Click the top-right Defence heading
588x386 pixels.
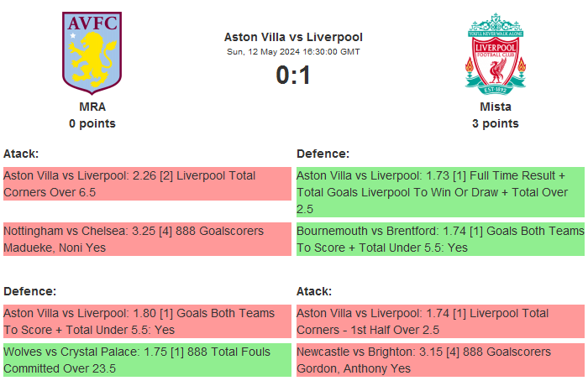[323, 154]
